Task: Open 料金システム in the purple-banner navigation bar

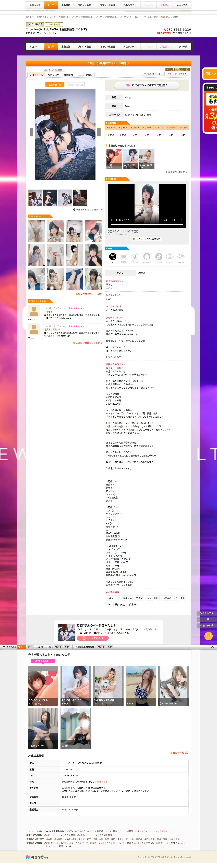Action: 130,47
